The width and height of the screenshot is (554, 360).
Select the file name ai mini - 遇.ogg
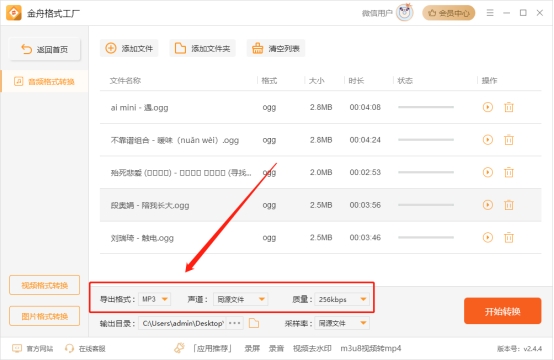tap(139, 107)
